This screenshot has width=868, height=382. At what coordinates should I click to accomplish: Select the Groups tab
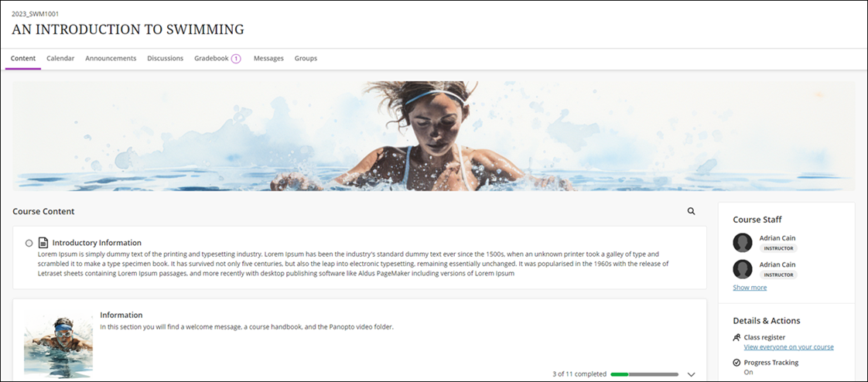[x=306, y=59]
